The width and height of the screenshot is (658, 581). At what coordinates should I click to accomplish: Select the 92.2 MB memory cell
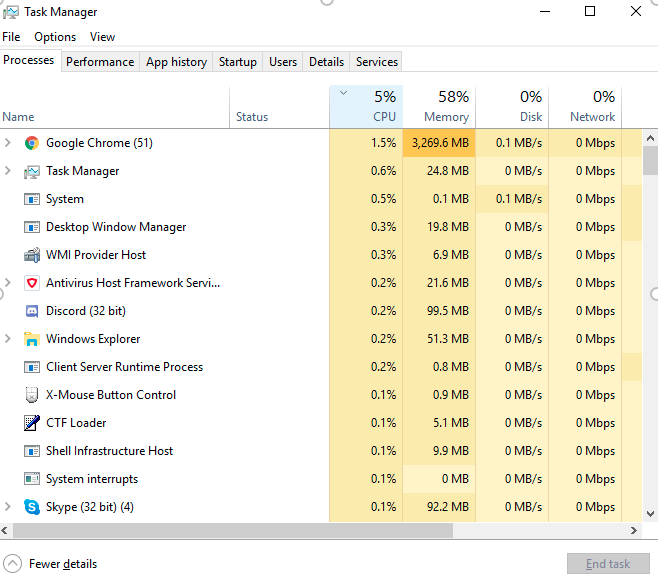click(439, 507)
